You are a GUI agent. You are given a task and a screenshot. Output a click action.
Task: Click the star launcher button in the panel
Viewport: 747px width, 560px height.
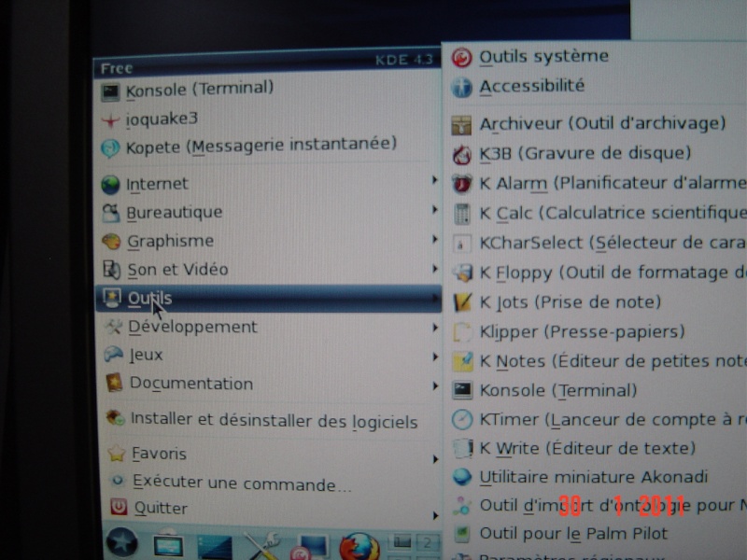point(122,542)
